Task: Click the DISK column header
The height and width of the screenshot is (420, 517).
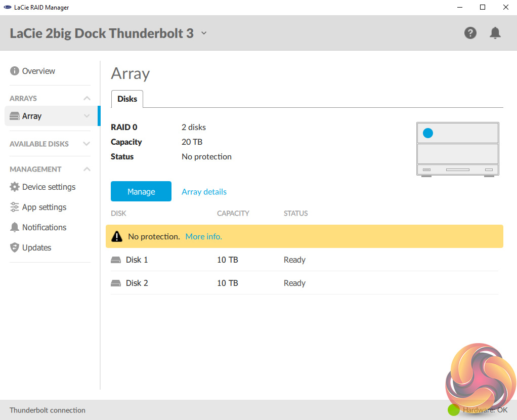Action: [118, 214]
